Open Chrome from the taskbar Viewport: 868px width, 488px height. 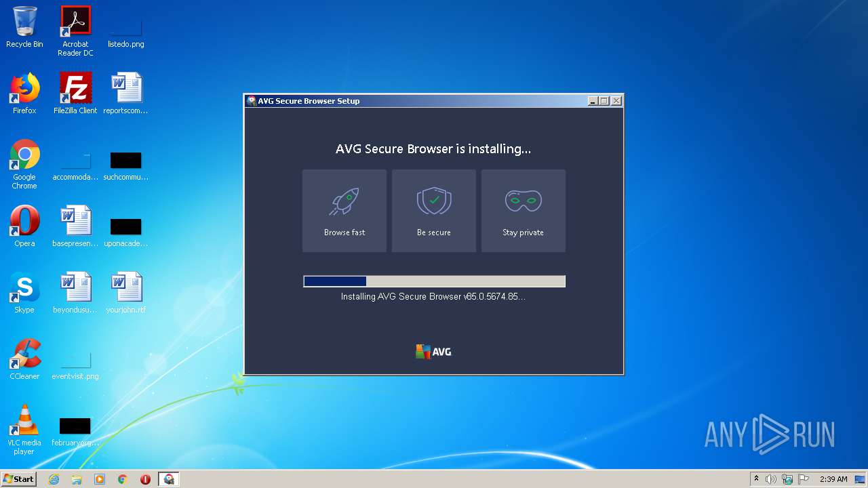coord(123,479)
